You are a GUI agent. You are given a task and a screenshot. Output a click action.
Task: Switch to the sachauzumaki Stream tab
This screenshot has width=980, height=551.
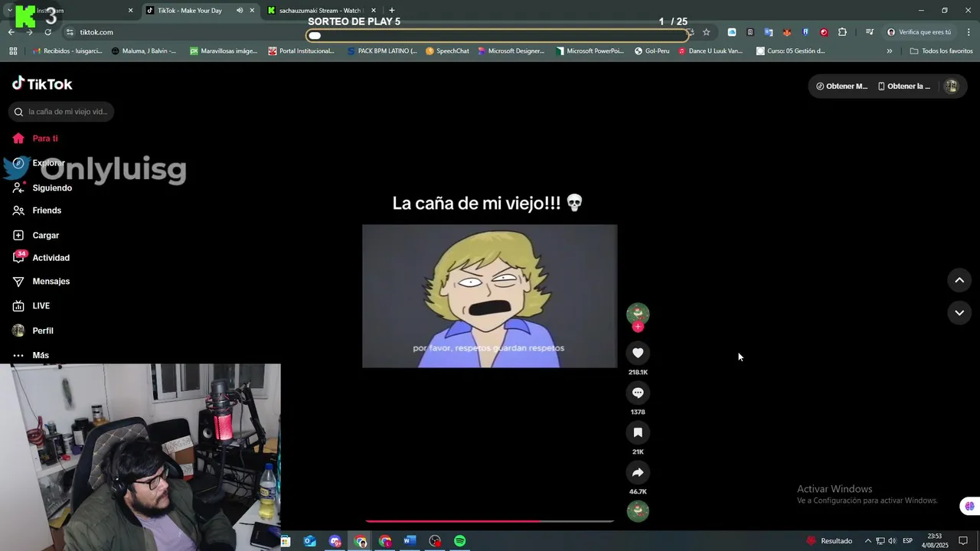click(319, 11)
